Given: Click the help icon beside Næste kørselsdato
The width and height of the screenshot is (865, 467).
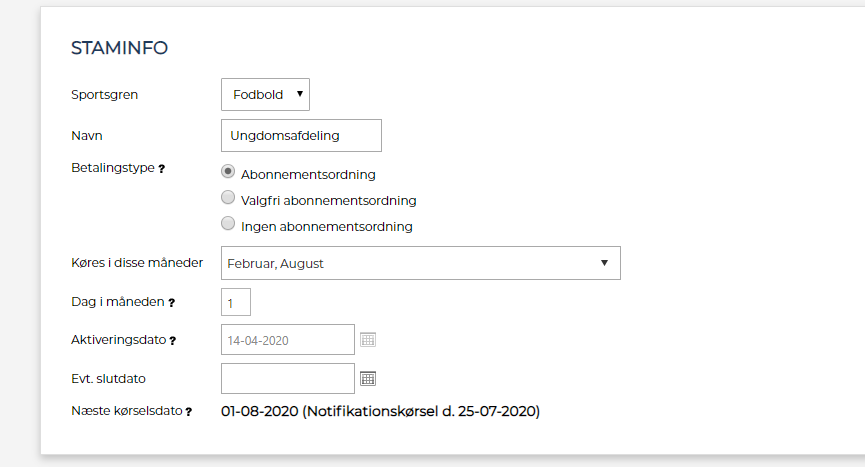Looking at the screenshot, I should coord(189,411).
